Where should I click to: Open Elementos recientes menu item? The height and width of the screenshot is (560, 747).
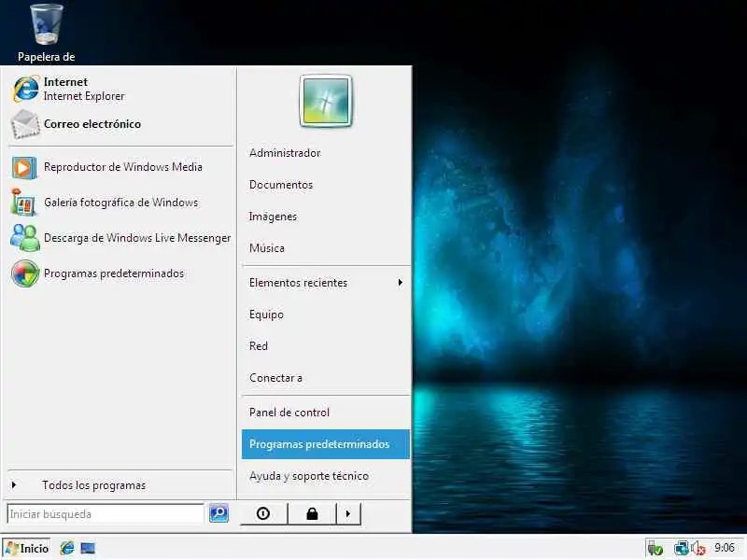(x=326, y=283)
